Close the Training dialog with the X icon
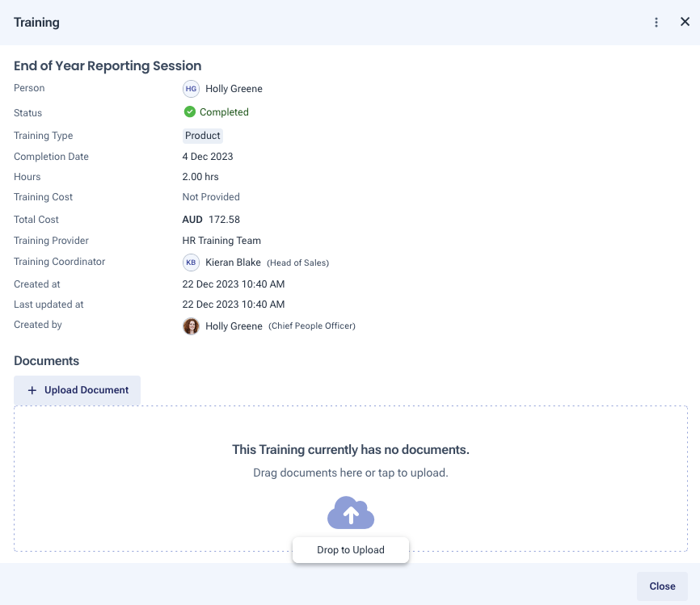Image resolution: width=700 pixels, height=605 pixels. (685, 22)
